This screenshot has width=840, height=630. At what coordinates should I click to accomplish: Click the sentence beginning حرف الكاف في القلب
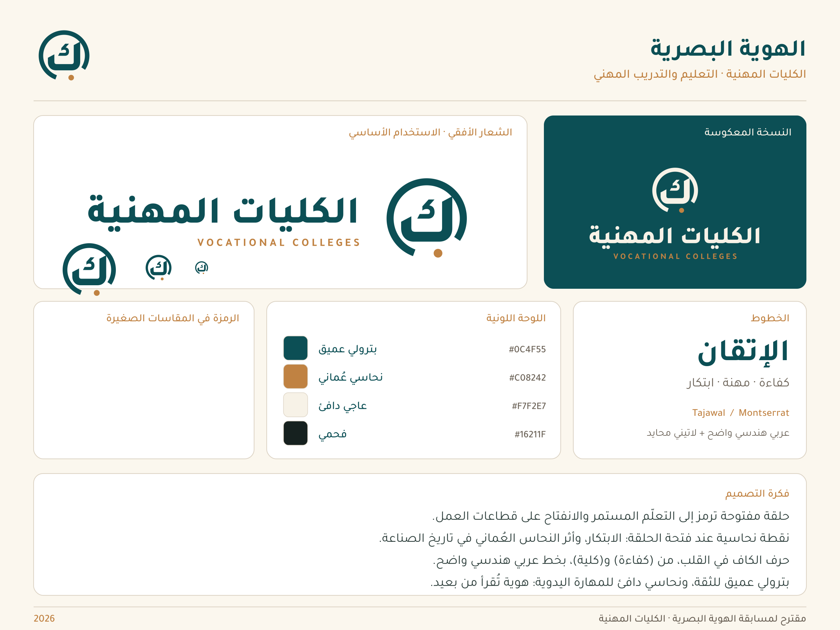point(611,560)
